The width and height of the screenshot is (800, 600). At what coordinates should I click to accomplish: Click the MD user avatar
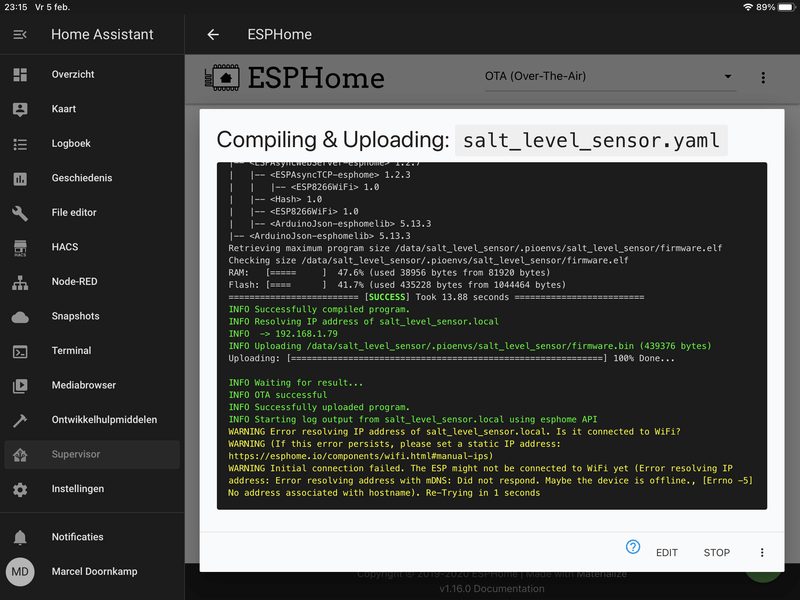coord(20,571)
